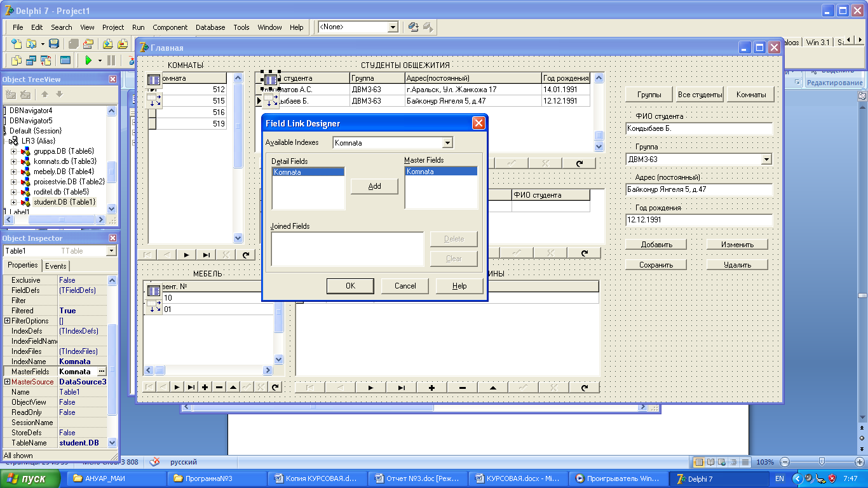This screenshot has width=868, height=488.
Task: Select the student.DB table icon in the tree
Action: (x=25, y=202)
